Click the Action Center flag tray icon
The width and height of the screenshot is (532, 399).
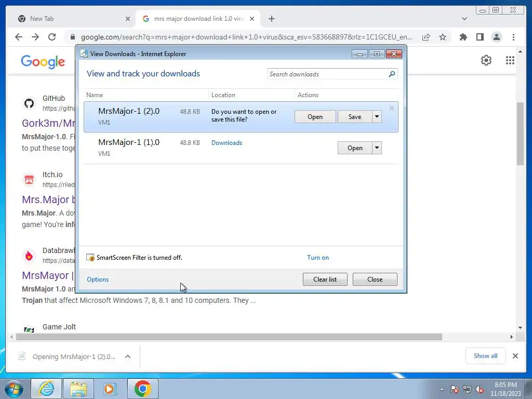tap(454, 389)
